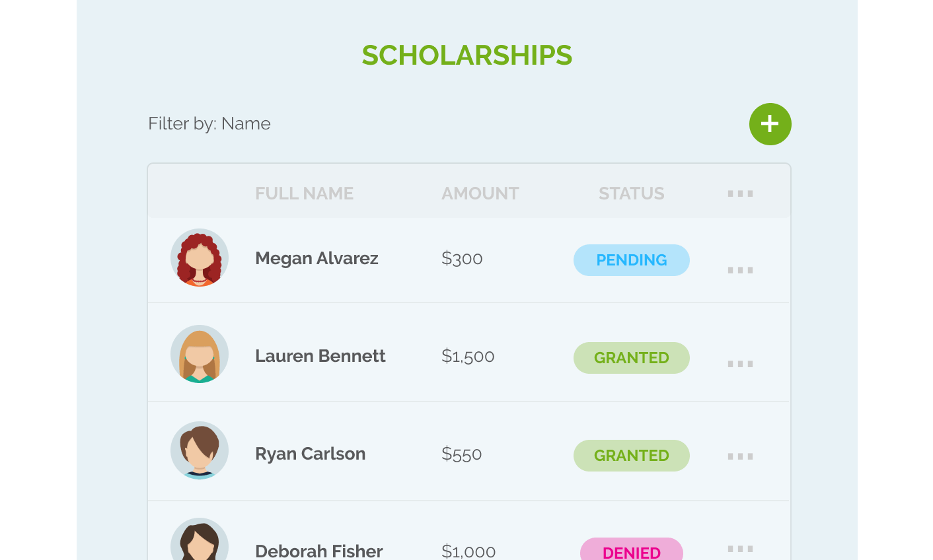The width and height of the screenshot is (933, 560).
Task: Open Lauren Bennett row options menu
Action: click(x=740, y=364)
